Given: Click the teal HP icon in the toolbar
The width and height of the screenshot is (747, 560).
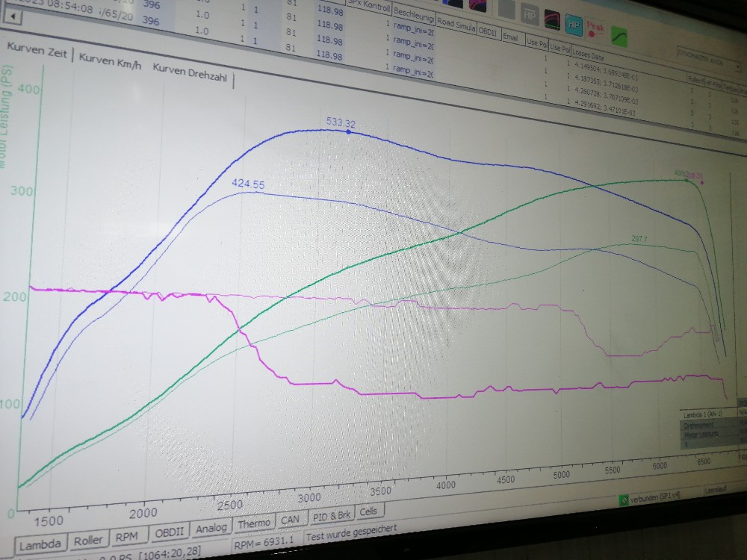Looking at the screenshot, I should (574, 25).
